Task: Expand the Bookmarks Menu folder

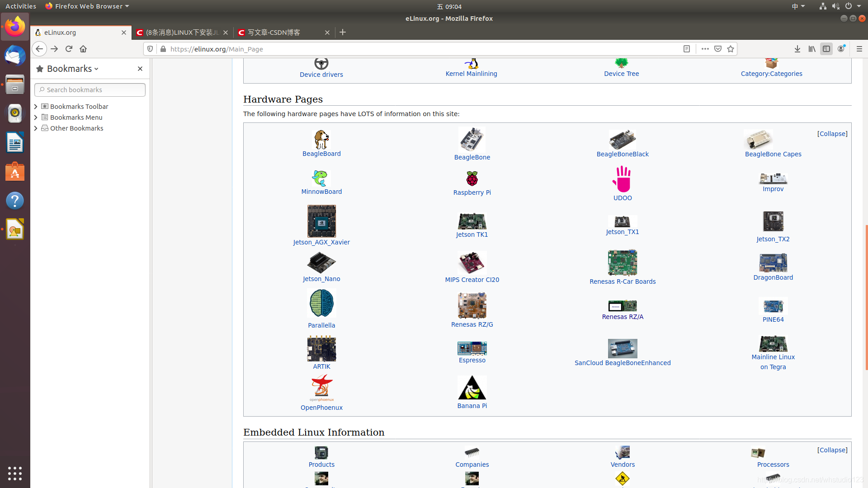Action: 36,117
